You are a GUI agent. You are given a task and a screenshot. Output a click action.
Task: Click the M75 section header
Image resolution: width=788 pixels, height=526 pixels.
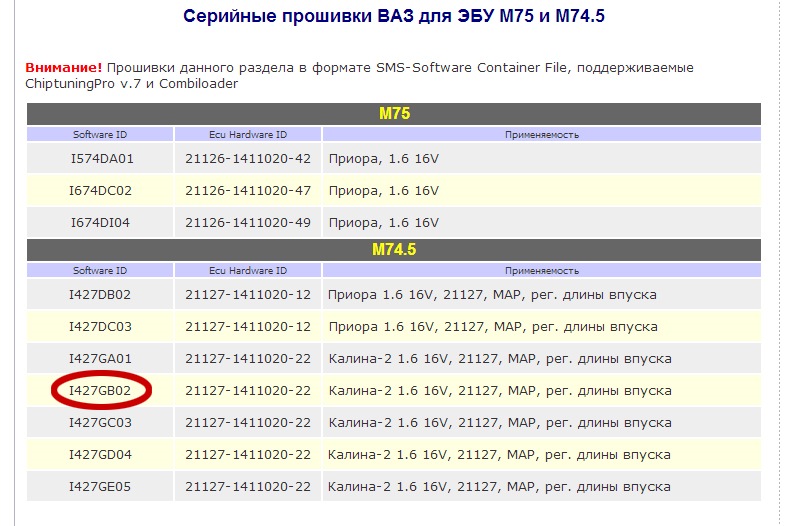tap(394, 114)
